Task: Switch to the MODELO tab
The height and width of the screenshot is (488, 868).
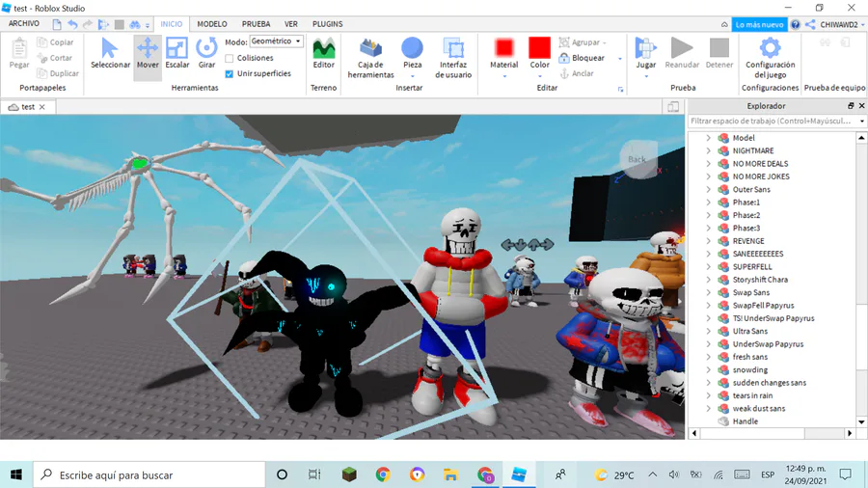Action: 212,24
